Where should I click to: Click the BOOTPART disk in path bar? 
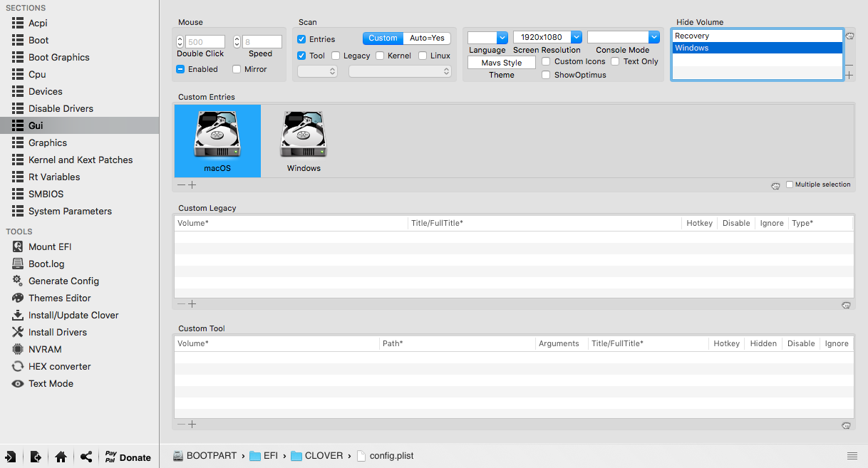205,456
